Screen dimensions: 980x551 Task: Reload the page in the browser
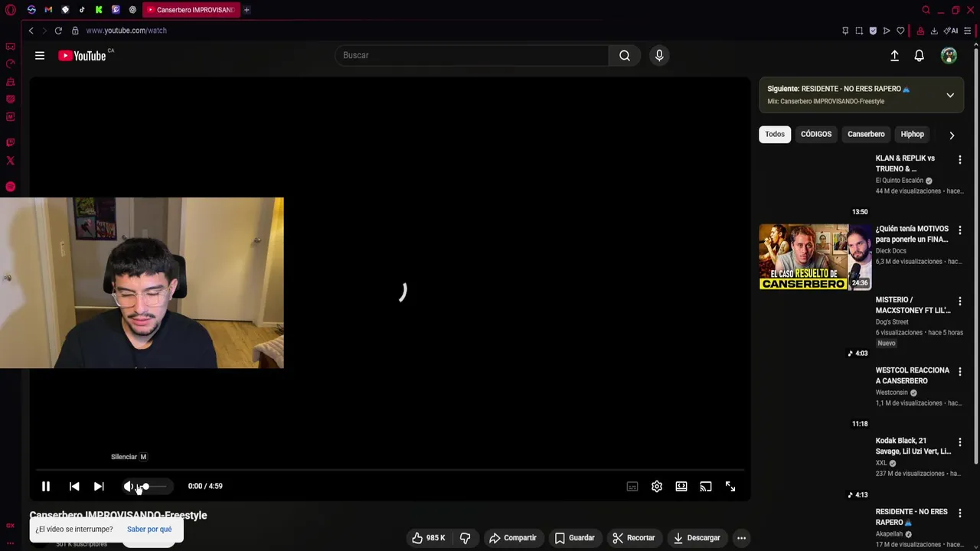tap(58, 31)
